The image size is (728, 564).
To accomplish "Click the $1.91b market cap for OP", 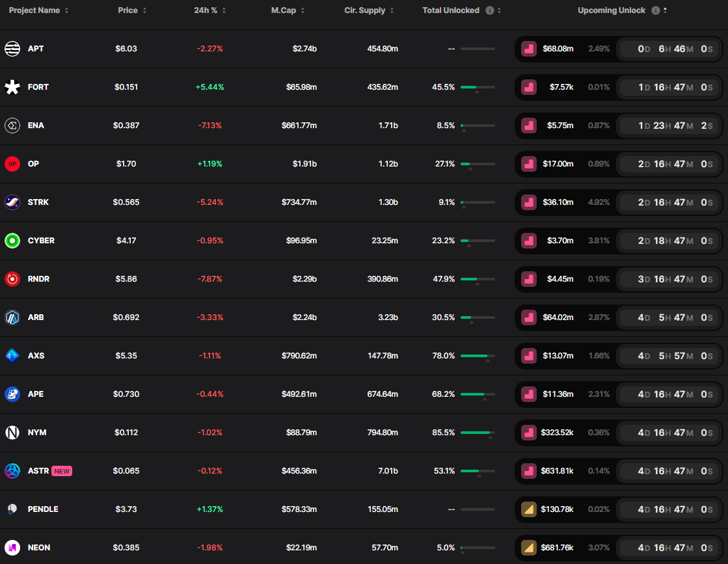I will coord(304,164).
